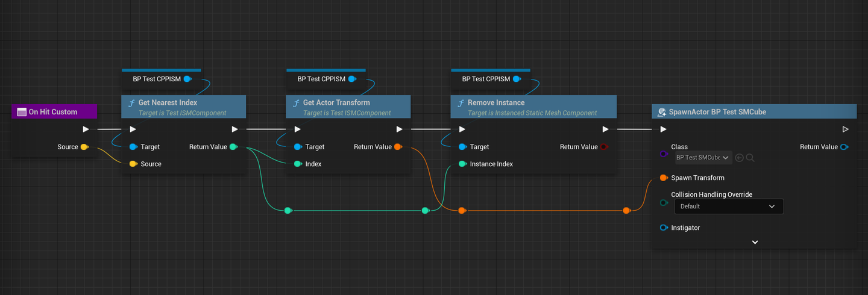Click Instigator pin on SpawnActor
Screen dimensions: 868x295
point(664,228)
